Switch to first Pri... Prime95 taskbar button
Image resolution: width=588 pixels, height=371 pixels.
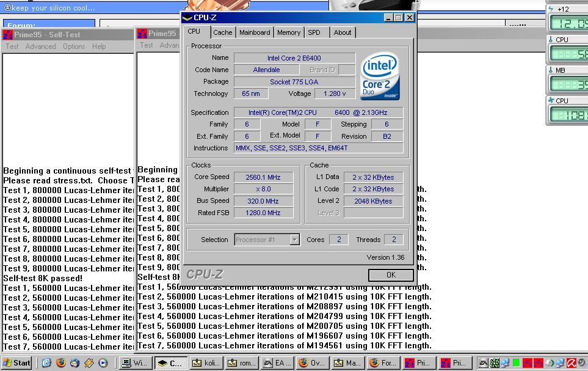point(418,362)
